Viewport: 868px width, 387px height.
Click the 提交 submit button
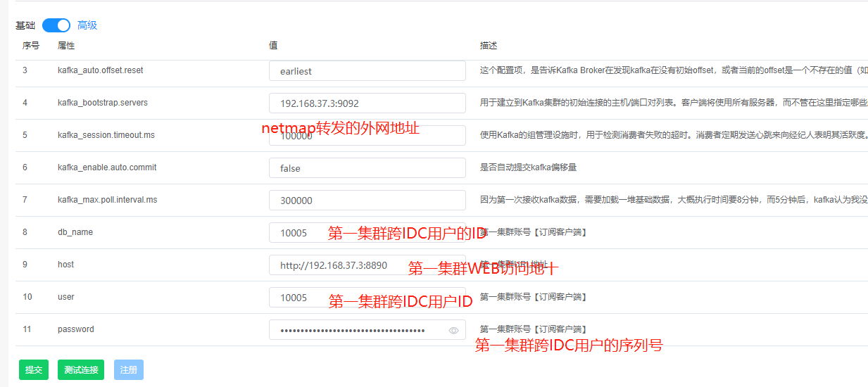pyautogui.click(x=34, y=369)
